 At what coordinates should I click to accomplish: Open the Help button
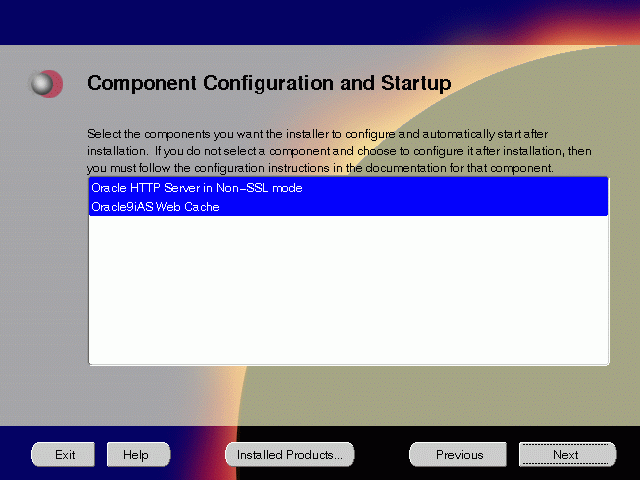(138, 454)
